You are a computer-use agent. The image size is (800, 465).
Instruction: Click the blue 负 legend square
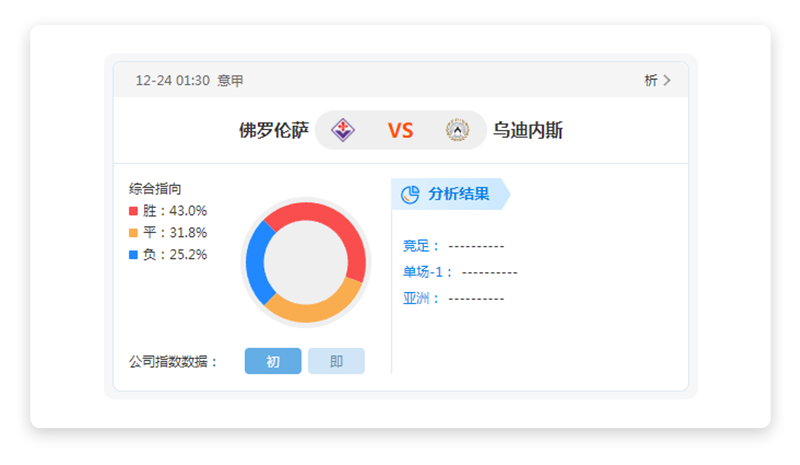[133, 255]
